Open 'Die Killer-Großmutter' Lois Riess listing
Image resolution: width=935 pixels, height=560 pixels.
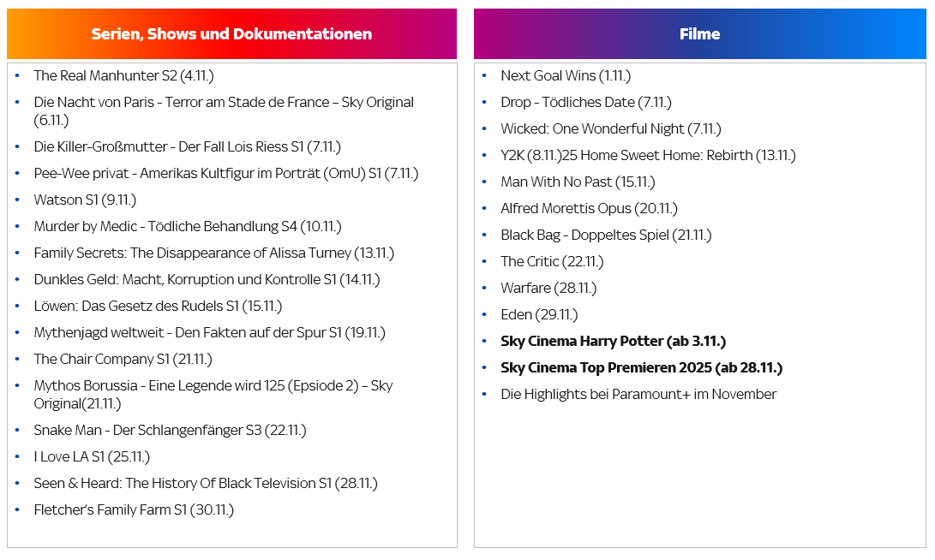[187, 147]
